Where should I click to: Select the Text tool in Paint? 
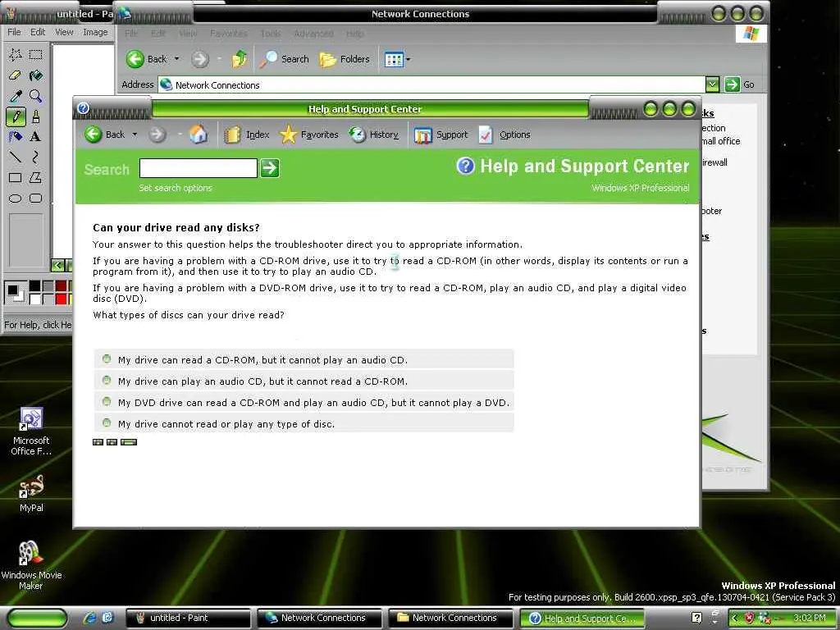pos(36,136)
